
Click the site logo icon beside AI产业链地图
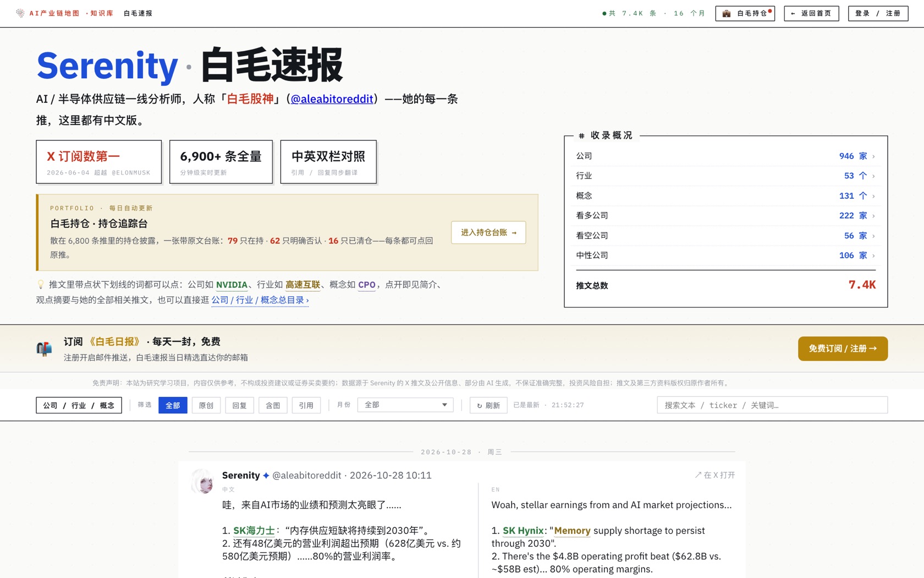[x=20, y=13]
